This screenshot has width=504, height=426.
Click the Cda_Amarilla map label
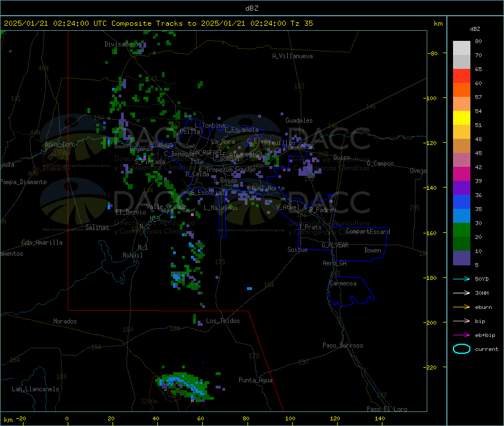tap(42, 242)
